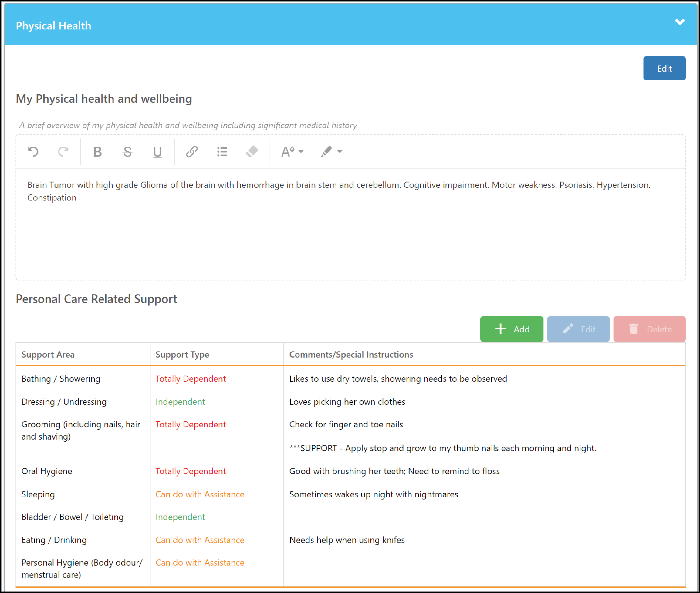Clear formatting with the eraser icon
This screenshot has height=593, width=700.
click(252, 152)
